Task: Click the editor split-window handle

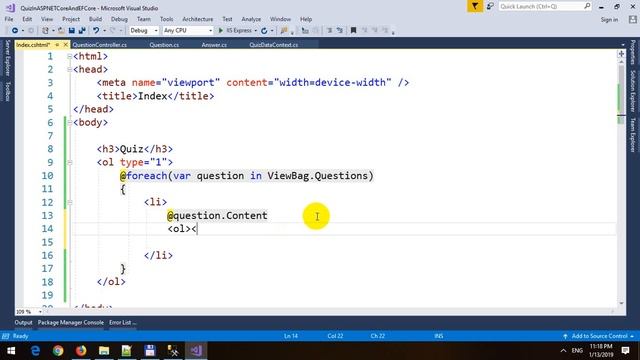Action: click(x=621, y=53)
